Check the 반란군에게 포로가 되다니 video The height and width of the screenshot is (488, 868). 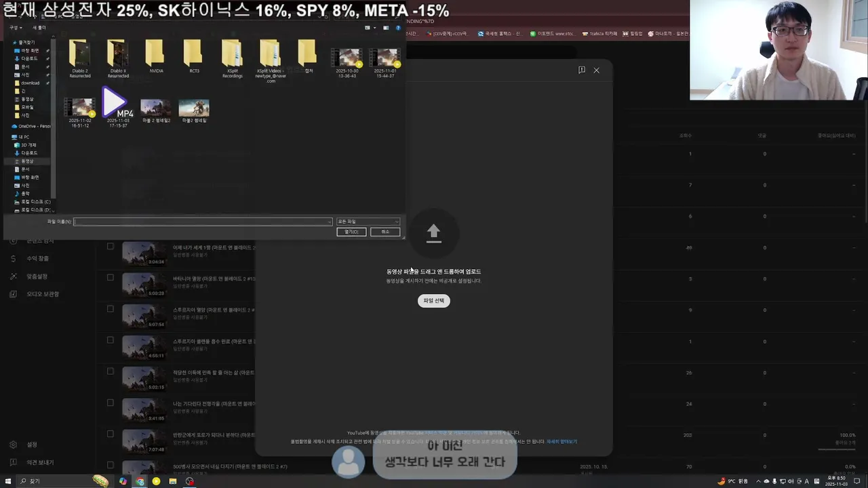(x=111, y=434)
